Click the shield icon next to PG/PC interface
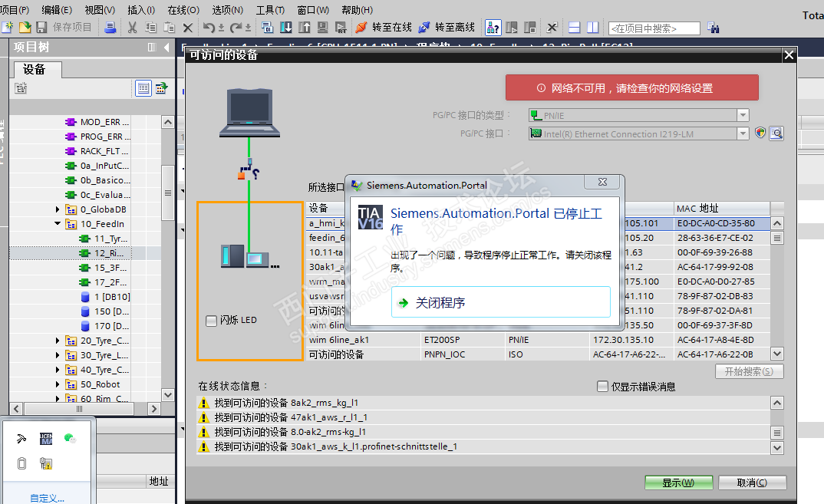 coord(760,133)
